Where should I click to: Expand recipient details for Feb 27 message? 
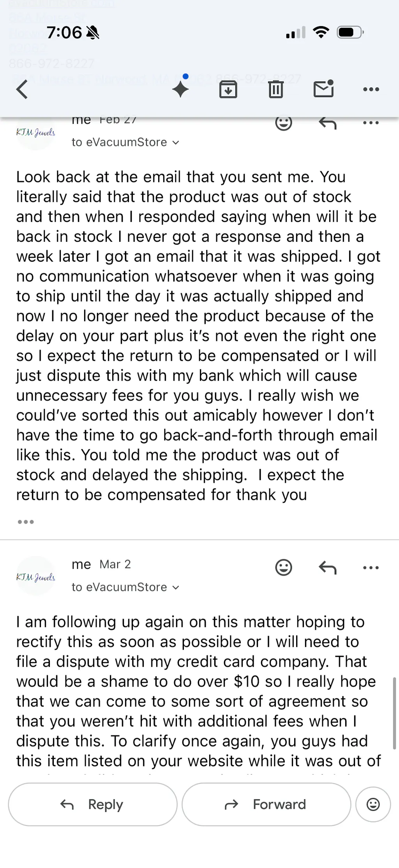(x=176, y=143)
